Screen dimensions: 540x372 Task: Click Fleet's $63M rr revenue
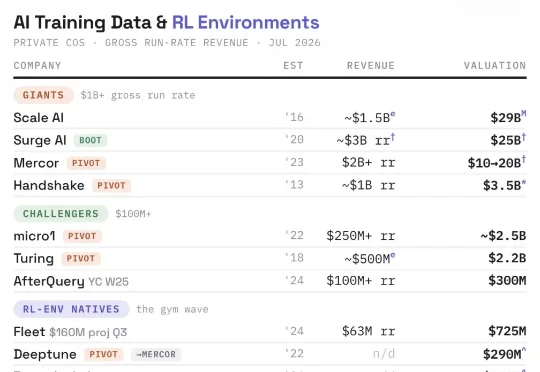[368, 331]
